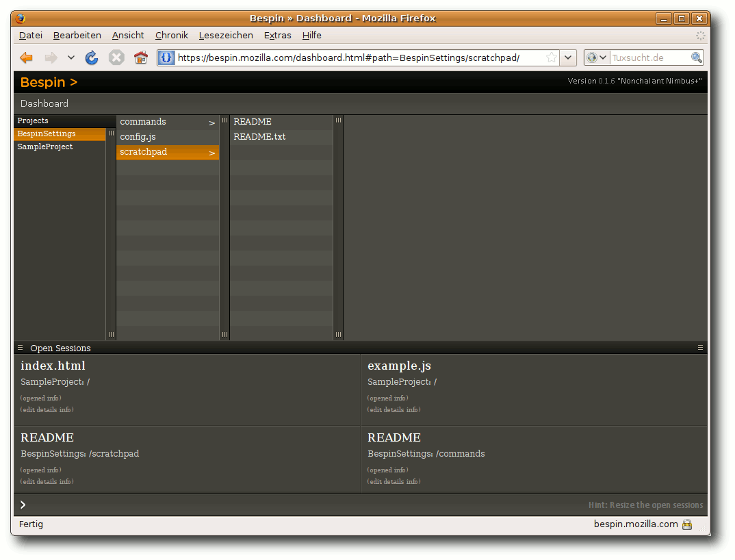
Task: Click the Dashboard heading
Action: tap(44, 103)
